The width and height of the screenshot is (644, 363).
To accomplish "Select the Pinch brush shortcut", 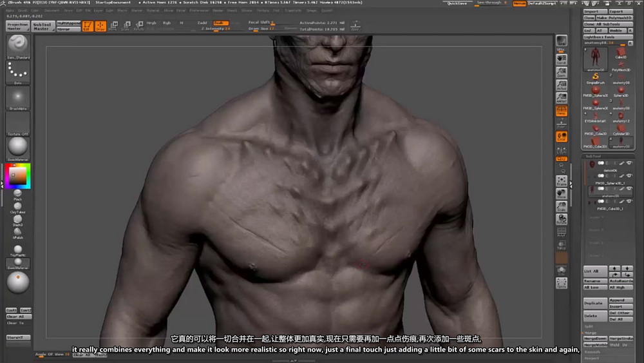I will [x=17, y=195].
